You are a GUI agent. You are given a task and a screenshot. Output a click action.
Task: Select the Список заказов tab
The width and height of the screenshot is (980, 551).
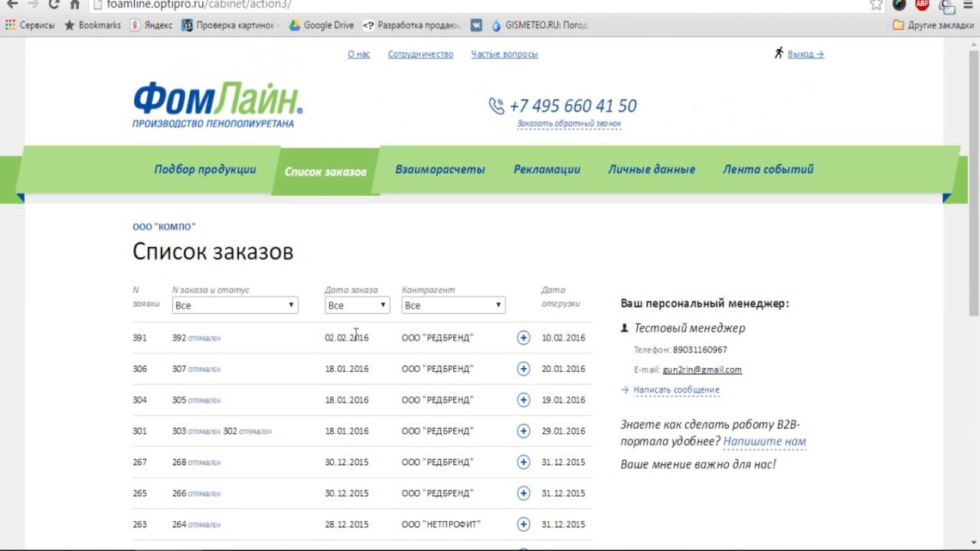tap(325, 171)
